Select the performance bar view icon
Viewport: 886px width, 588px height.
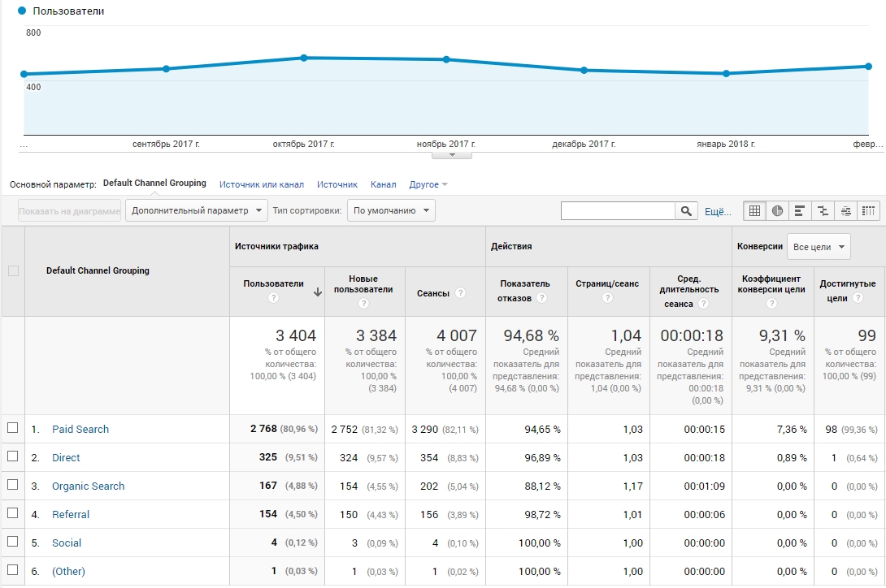tap(800, 210)
